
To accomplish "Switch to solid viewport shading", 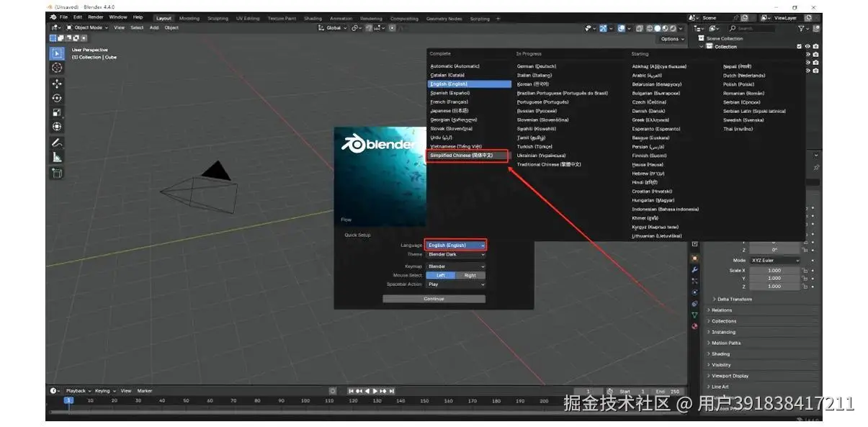I will click(658, 28).
